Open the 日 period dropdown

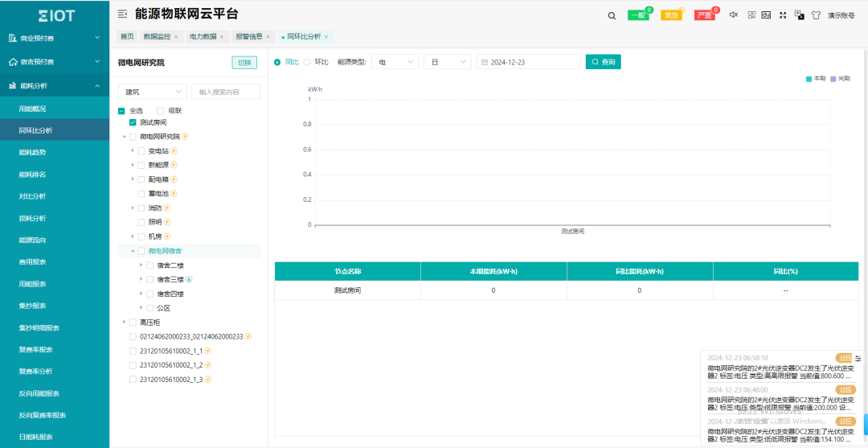tap(448, 62)
